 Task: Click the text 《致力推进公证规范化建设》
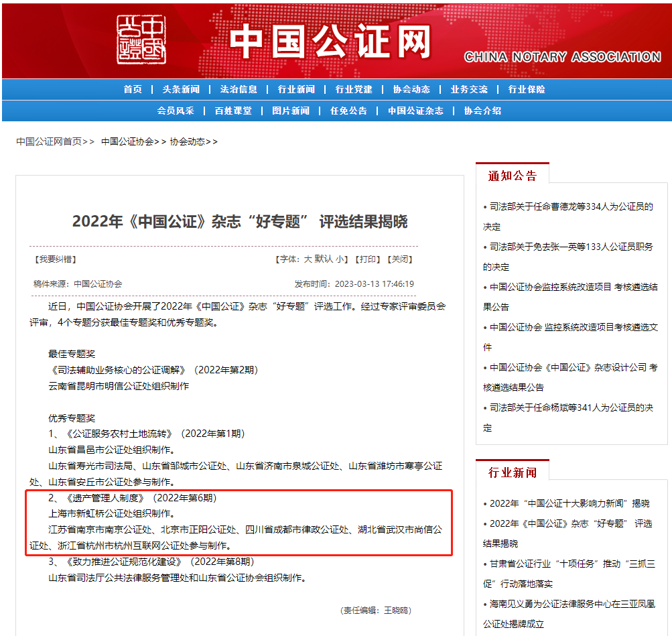[124, 562]
